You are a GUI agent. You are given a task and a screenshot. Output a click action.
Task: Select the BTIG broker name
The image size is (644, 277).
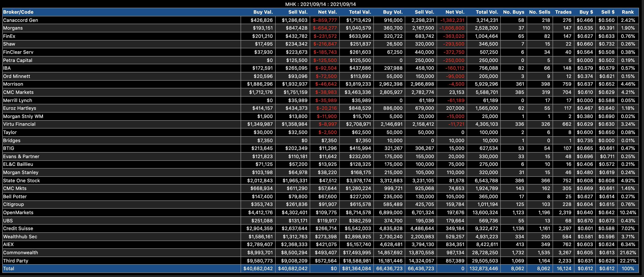click(x=8, y=148)
